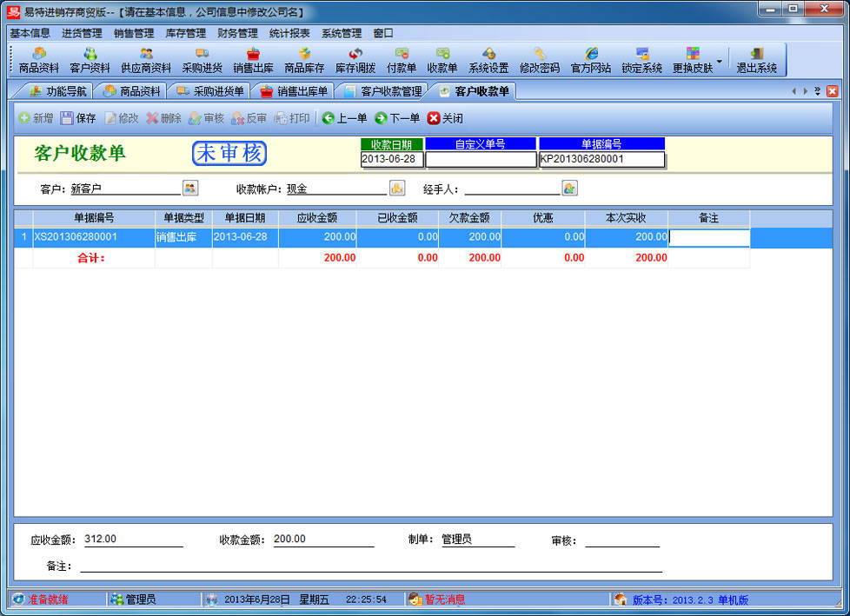Click the 锁定系统 lock system icon

[x=641, y=58]
